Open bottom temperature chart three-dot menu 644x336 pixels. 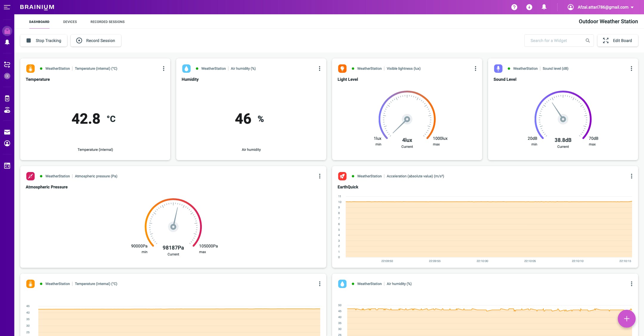point(320,284)
